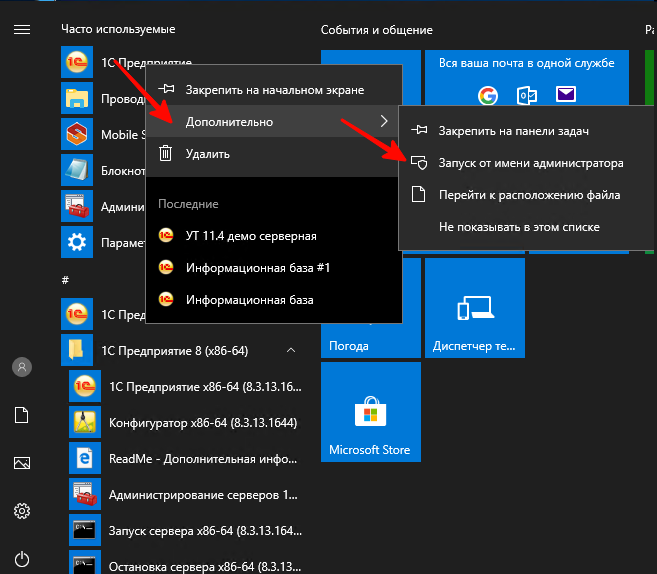Open recent УТ 11.4 демо серверная

(x=274, y=236)
